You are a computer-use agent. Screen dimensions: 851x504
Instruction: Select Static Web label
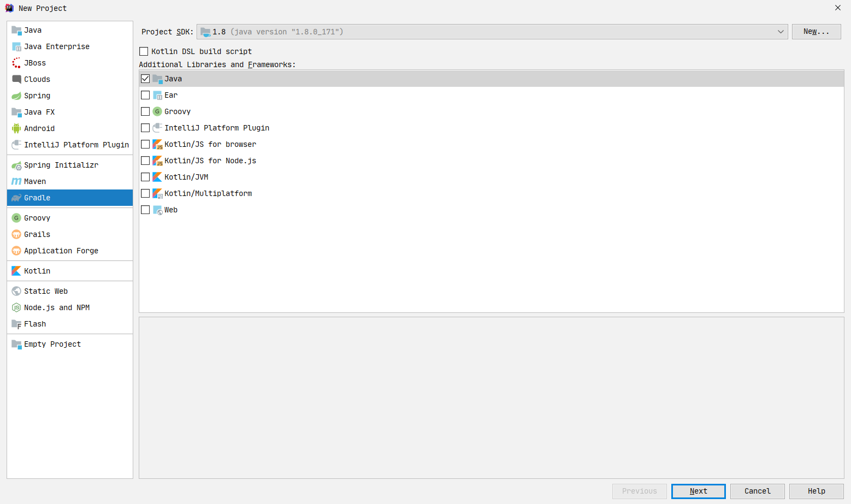click(x=46, y=291)
